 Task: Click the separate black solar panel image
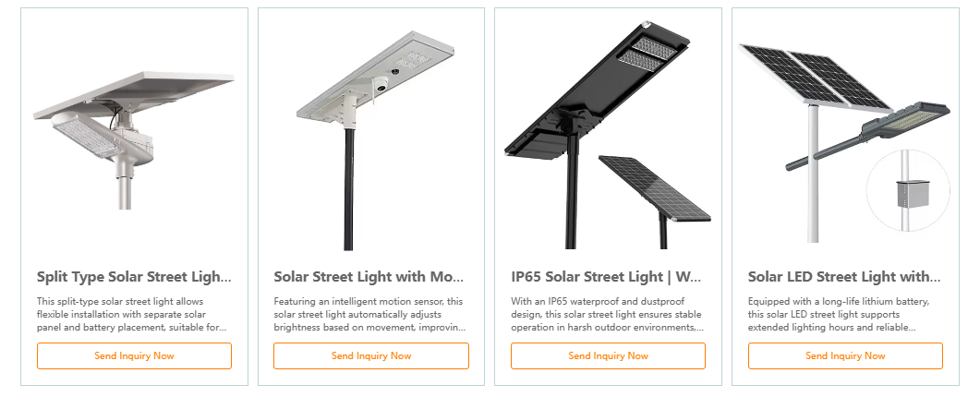click(x=656, y=189)
